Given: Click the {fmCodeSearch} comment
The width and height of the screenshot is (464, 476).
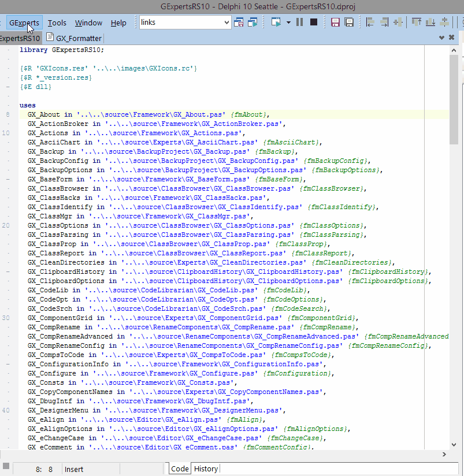Looking at the screenshot, I should (x=299, y=308).
